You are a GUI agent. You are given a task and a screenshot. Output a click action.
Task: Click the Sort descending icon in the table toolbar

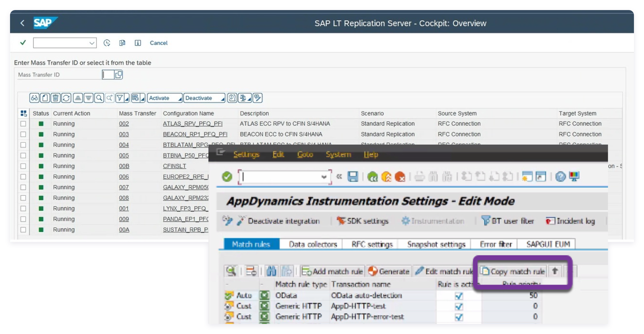click(88, 98)
